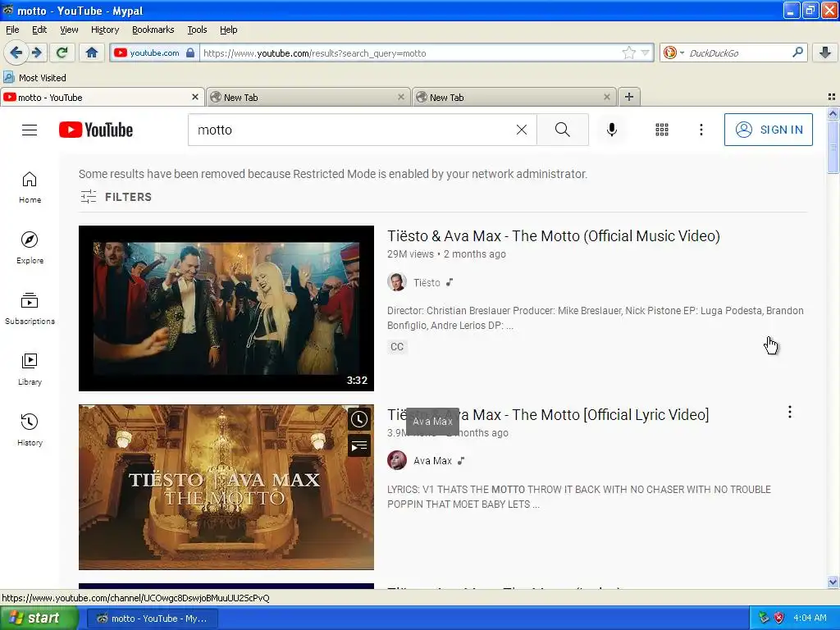The image size is (840, 630).
Task: Open The Motto Official Lyric Video title
Action: pos(548,414)
